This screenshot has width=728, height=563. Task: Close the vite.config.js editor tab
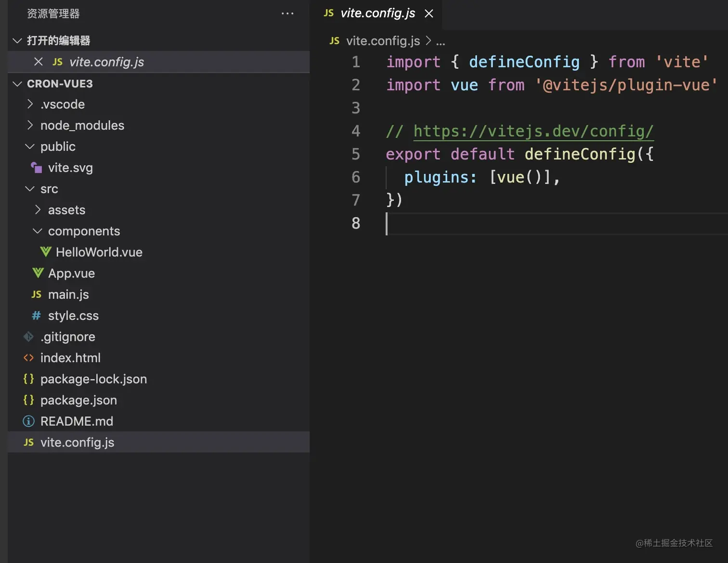tap(429, 13)
